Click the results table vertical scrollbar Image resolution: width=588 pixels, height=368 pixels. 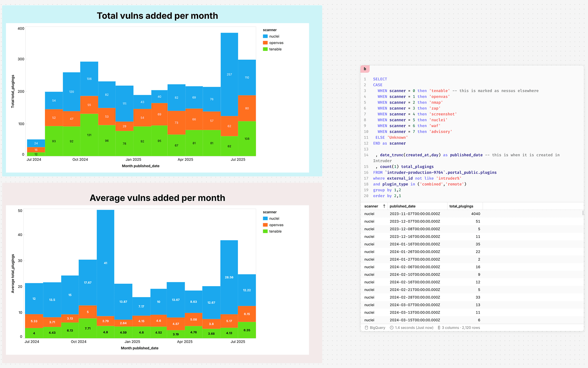583,213
